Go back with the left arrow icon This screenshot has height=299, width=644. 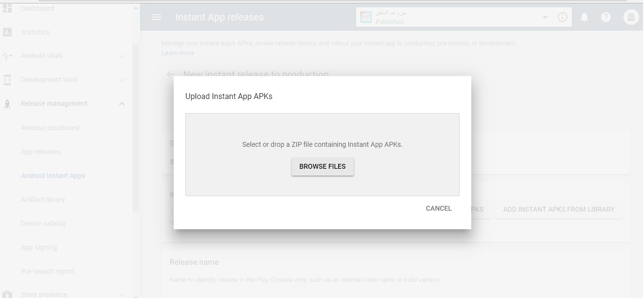(x=170, y=75)
